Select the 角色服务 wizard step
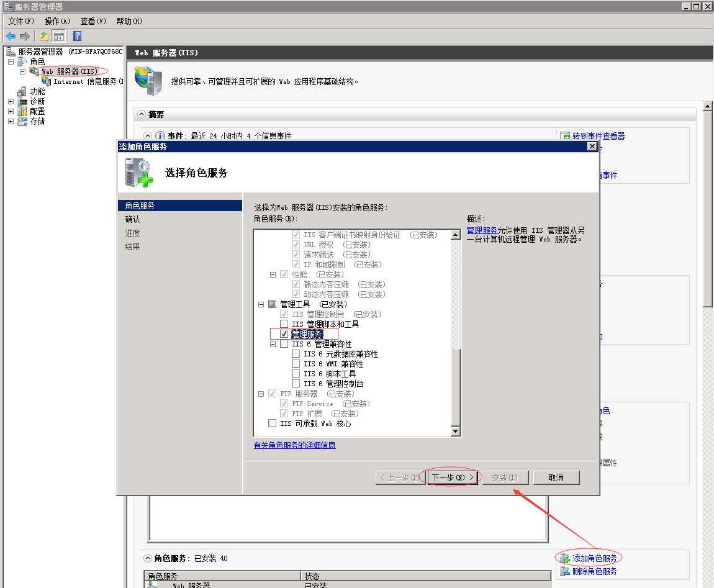The image size is (714, 588). click(180, 206)
